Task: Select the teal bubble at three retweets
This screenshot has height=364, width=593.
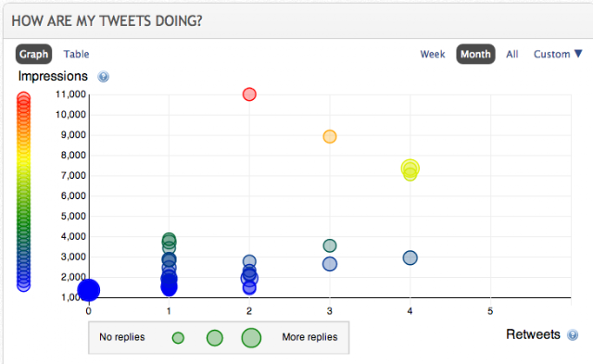Action: 330,245
